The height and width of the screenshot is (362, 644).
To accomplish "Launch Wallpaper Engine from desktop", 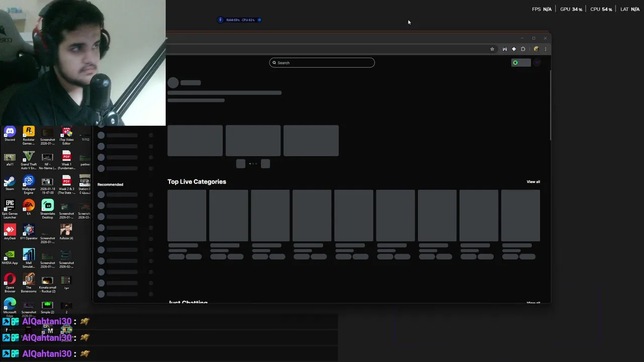I will point(29,185).
